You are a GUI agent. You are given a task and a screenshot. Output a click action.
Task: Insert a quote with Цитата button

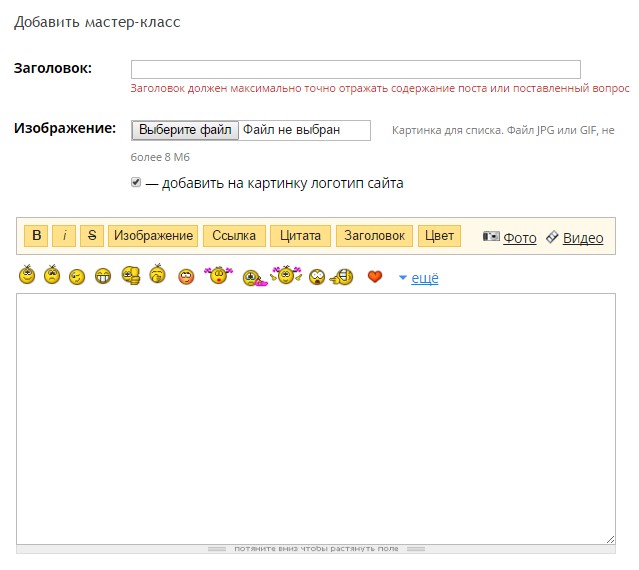tap(301, 236)
